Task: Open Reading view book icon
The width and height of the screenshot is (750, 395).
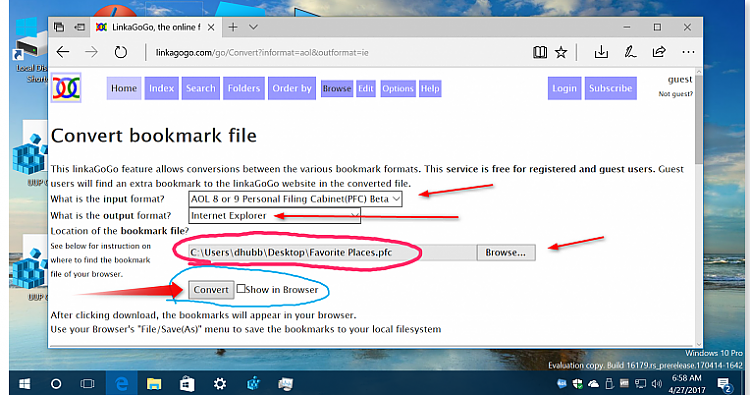Action: pos(540,52)
